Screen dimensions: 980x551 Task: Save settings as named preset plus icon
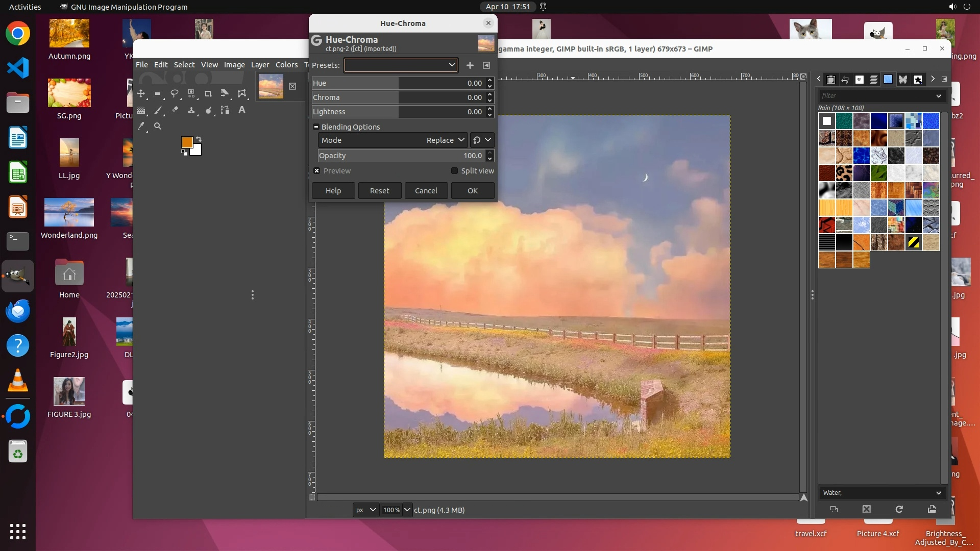click(x=470, y=65)
